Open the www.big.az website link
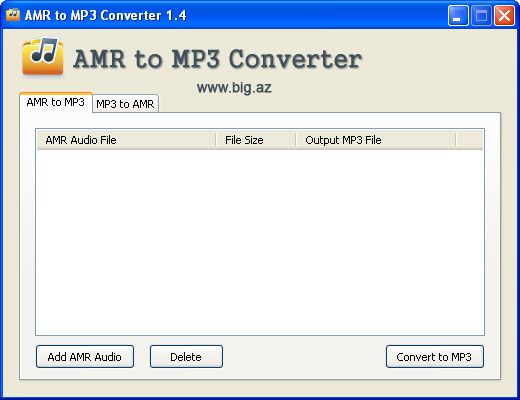This screenshot has width=520, height=400. 234,88
